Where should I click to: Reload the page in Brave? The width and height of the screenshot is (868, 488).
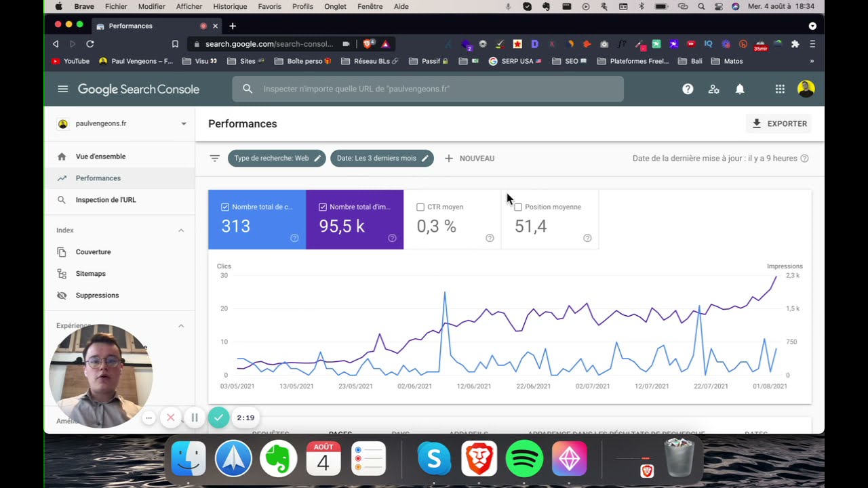tap(90, 44)
